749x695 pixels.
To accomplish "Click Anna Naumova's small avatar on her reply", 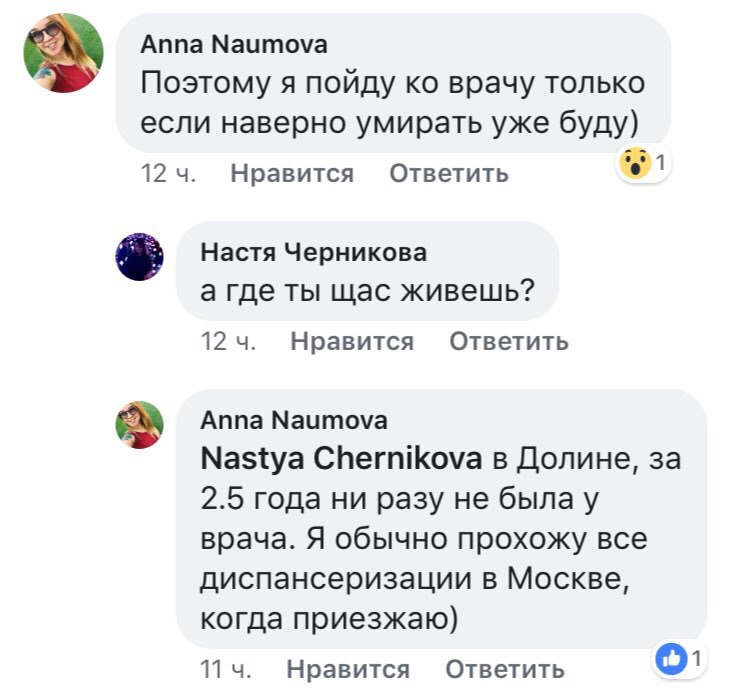I will (x=140, y=424).
